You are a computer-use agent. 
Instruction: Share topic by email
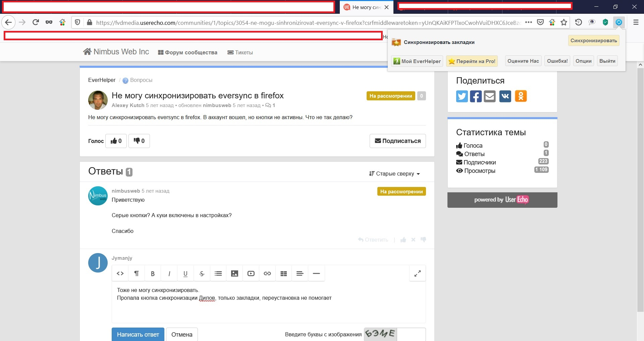tap(490, 96)
